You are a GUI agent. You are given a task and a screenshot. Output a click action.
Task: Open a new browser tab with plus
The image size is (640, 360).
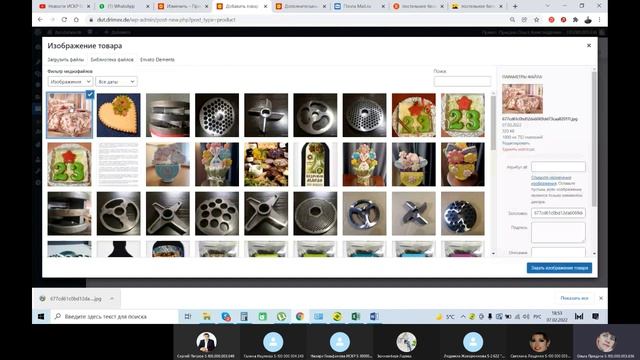click(515, 6)
